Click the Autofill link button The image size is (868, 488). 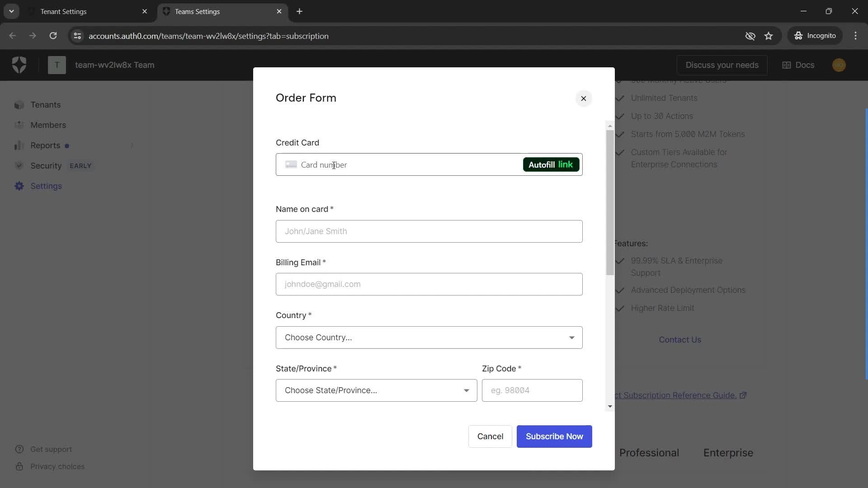[x=551, y=164]
